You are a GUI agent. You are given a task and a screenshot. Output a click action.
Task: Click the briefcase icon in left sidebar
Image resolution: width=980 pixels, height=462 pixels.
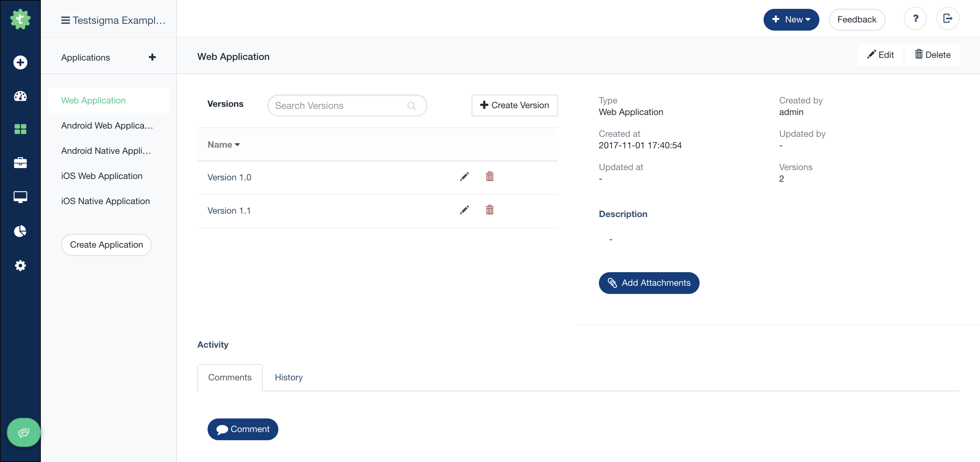click(x=20, y=163)
